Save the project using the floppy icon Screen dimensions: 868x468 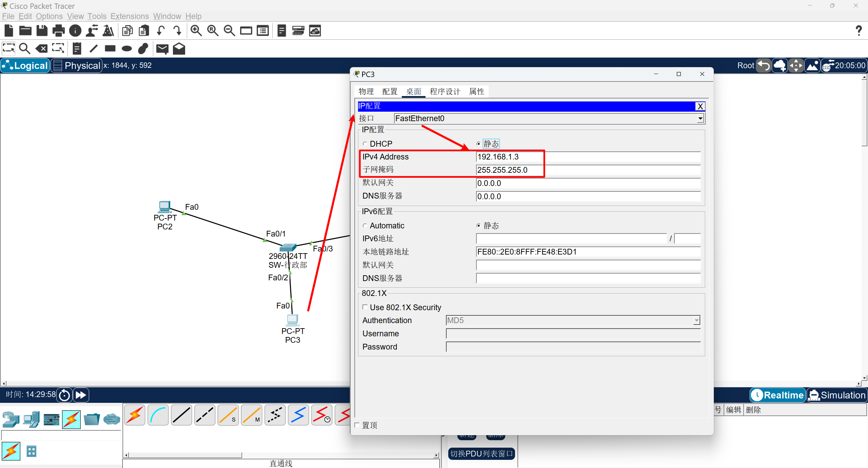(x=42, y=31)
